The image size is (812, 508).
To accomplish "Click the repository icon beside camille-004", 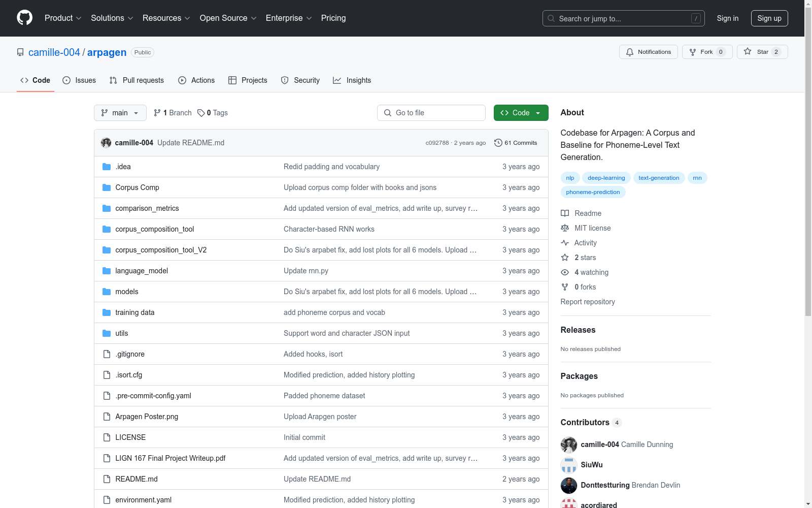I will point(20,52).
